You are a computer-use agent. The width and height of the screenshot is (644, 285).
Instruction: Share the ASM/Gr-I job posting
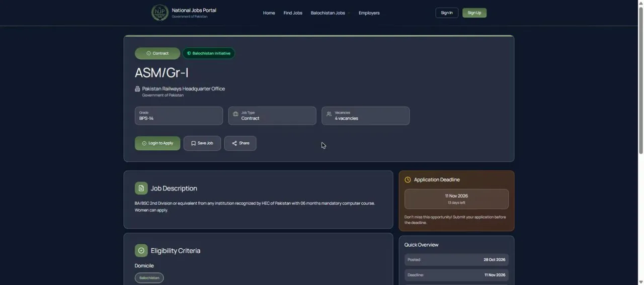(x=240, y=143)
